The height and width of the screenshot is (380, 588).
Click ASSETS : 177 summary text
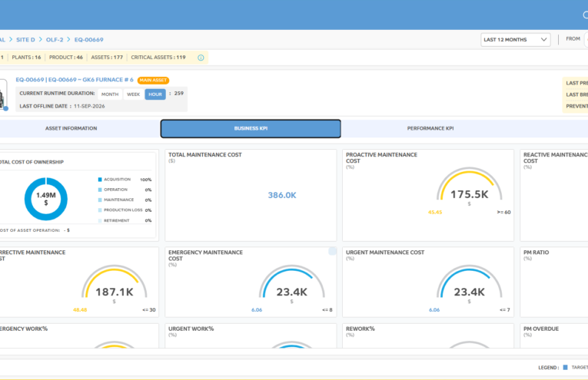(x=107, y=58)
